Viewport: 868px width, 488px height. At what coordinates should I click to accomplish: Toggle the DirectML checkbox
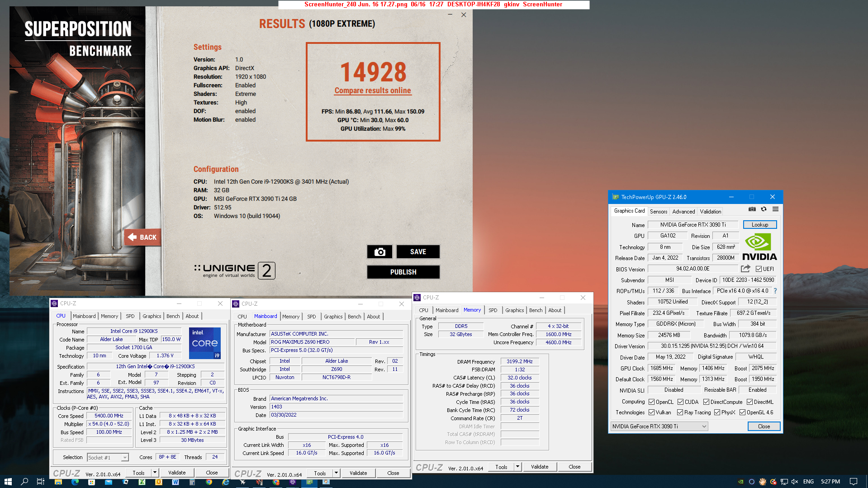tap(749, 402)
